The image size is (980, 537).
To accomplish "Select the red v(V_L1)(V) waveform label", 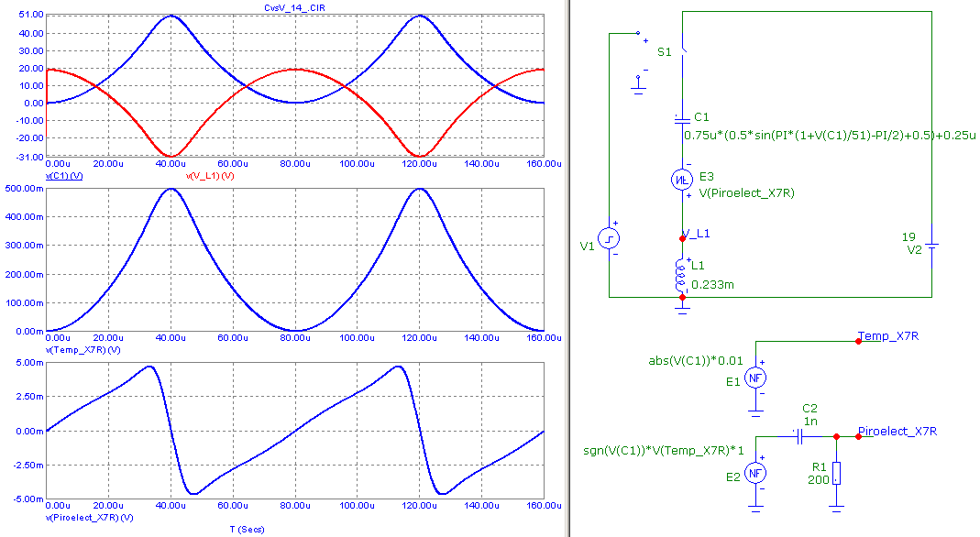I will (x=210, y=174).
